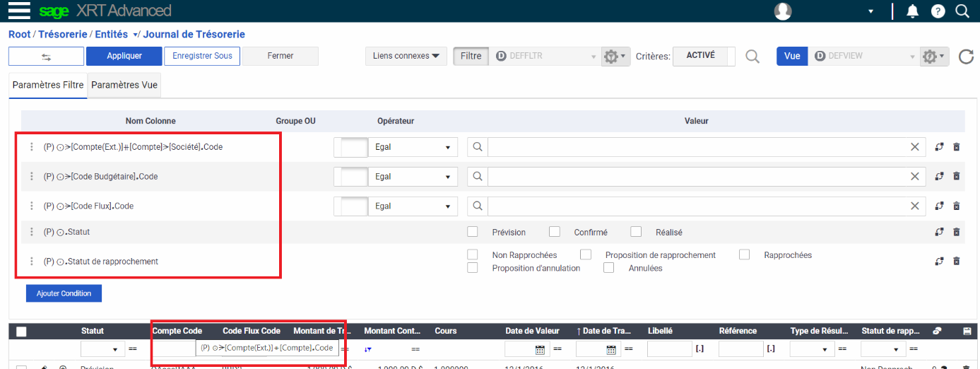Screen dimensions: 980x369
Task: Click the swap arrows button left of Appliquer
Action: point(47,57)
